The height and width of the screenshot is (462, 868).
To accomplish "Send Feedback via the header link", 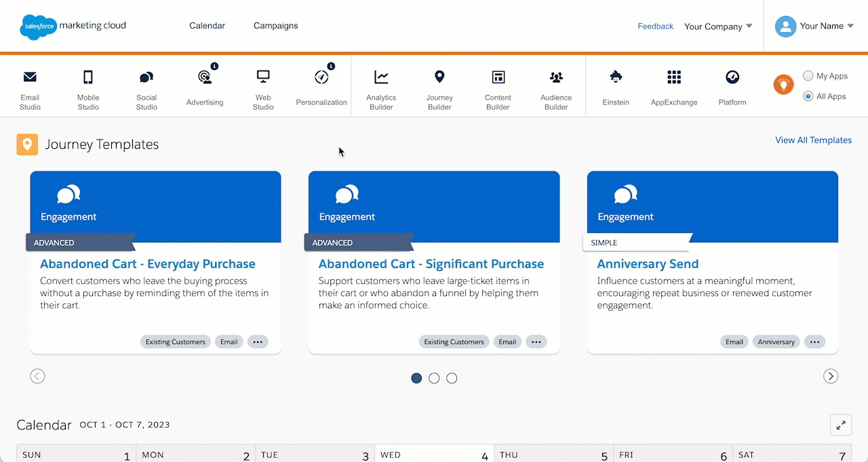I will (x=655, y=26).
